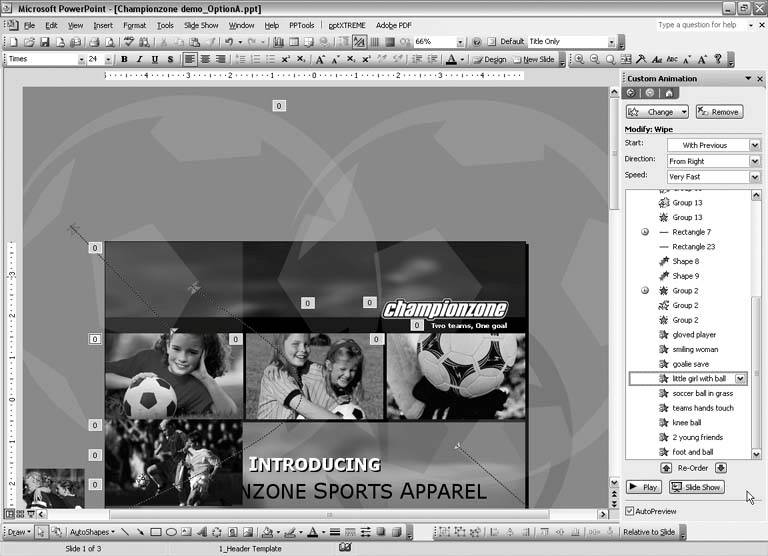Toggle the AutoPreview checkbox
The height and width of the screenshot is (556, 768).
629,511
